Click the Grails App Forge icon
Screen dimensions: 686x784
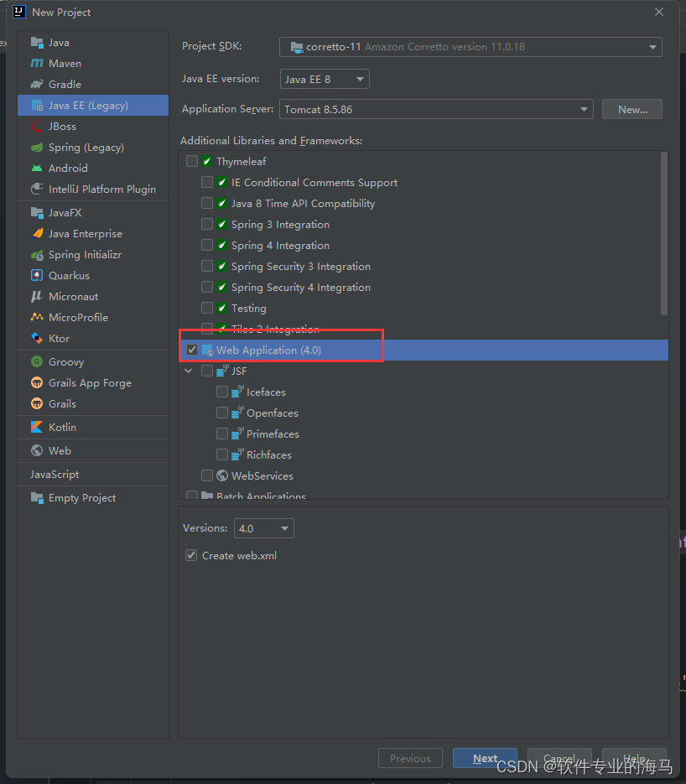(x=37, y=383)
